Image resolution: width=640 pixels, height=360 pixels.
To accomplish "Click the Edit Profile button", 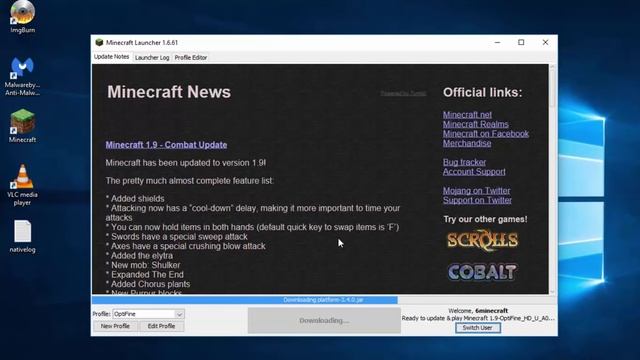I will (161, 326).
